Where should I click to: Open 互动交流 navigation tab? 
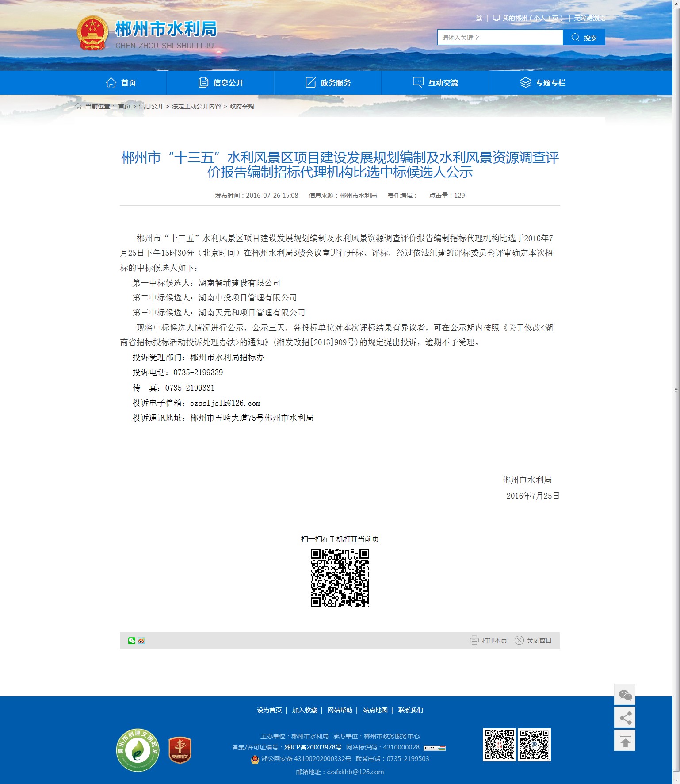pyautogui.click(x=436, y=82)
